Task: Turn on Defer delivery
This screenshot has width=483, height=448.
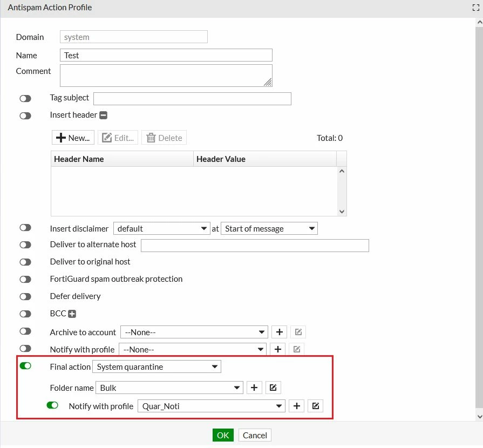Action: point(25,296)
